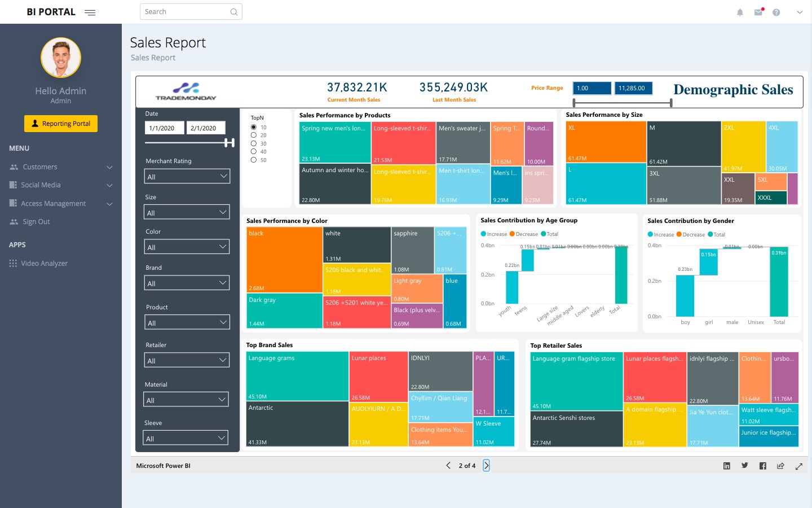Open the mail inbox icon
The width and height of the screenshot is (812, 508).
click(x=758, y=12)
